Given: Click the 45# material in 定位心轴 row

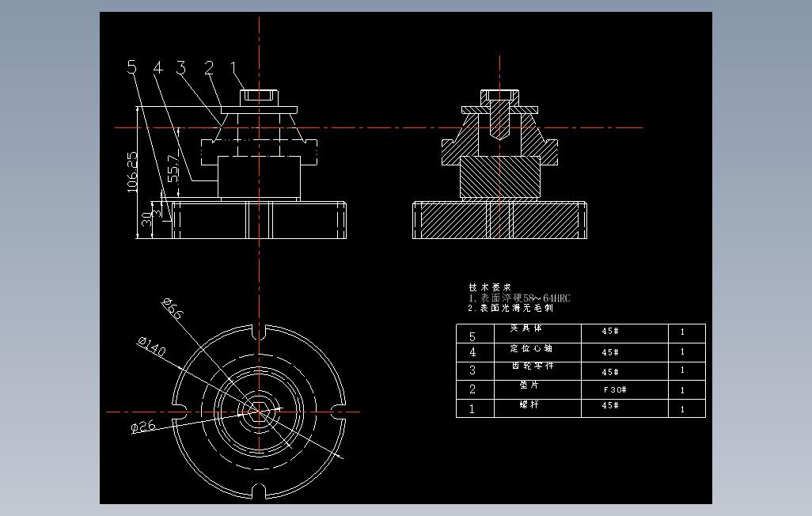Looking at the screenshot, I should point(610,352).
